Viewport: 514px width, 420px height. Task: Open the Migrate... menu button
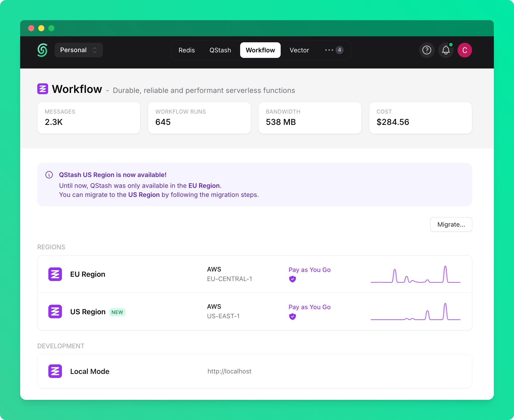[451, 224]
